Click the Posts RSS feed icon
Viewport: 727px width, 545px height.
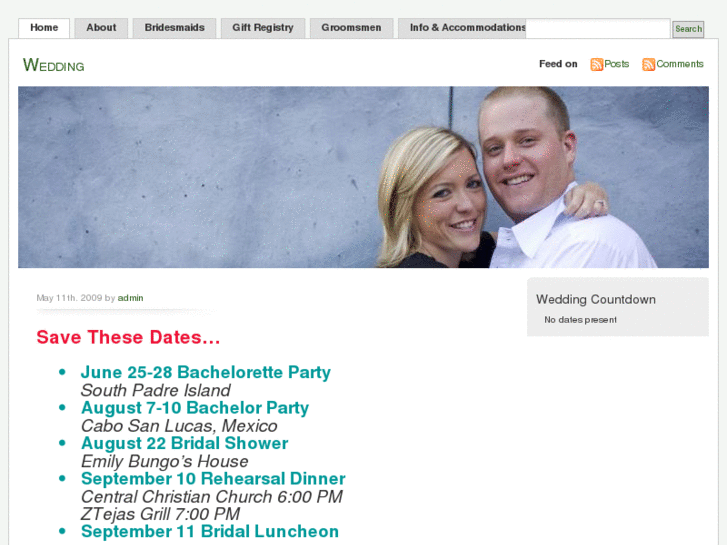tap(596, 64)
